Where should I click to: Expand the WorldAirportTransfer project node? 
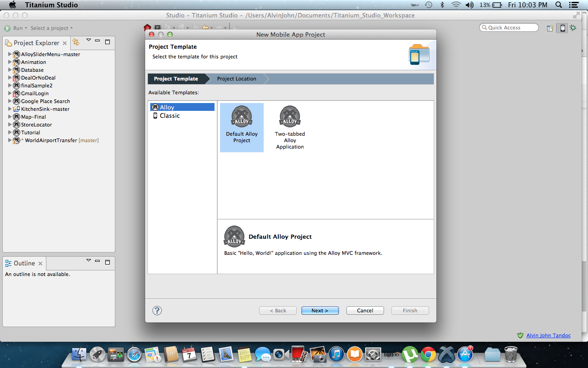click(10, 140)
